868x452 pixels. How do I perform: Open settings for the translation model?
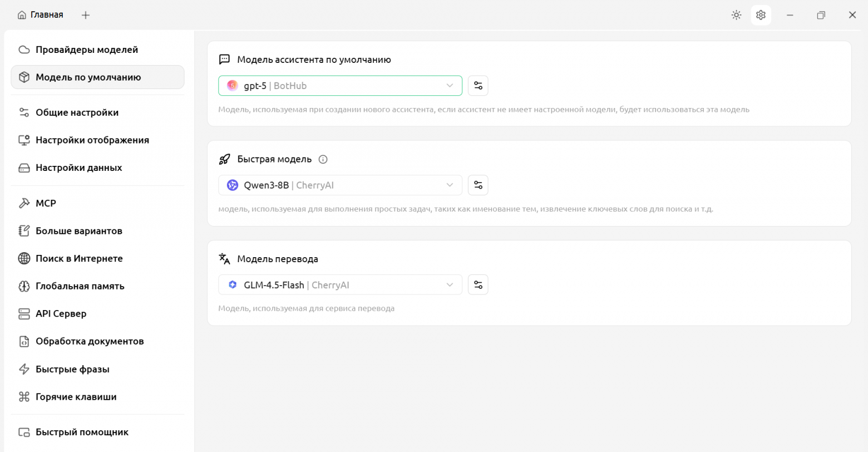478,285
